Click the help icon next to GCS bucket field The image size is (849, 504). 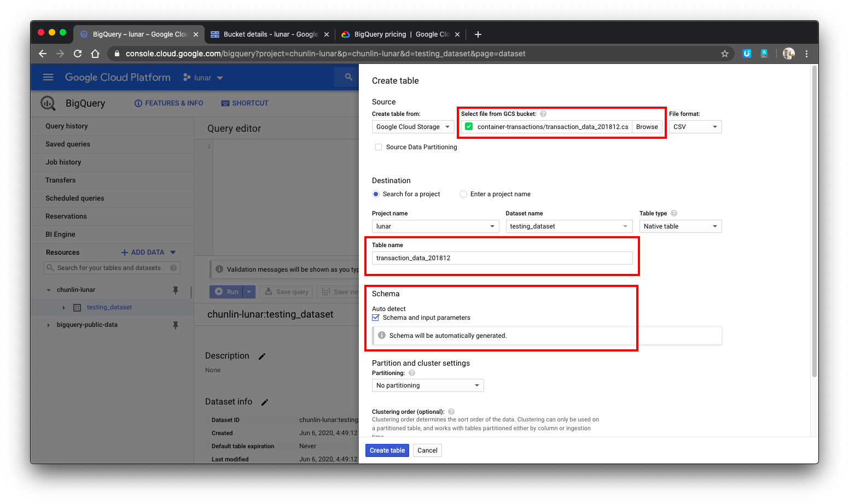(x=542, y=114)
